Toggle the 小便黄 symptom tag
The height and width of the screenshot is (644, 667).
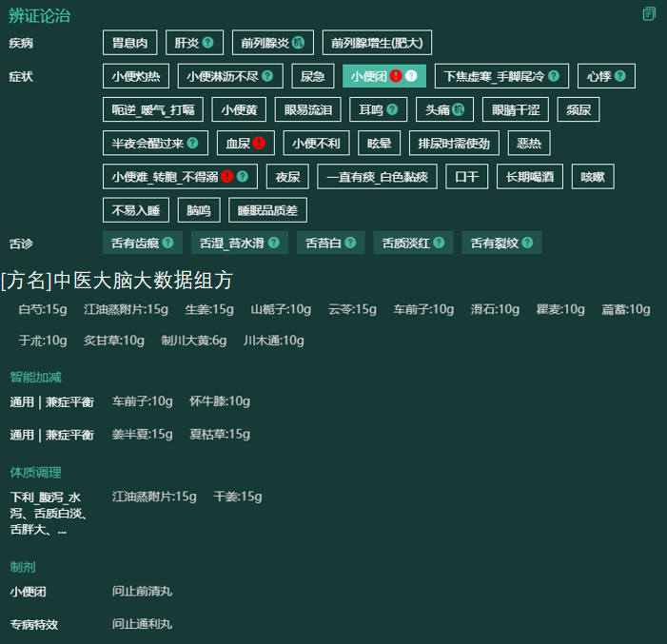tap(239, 109)
